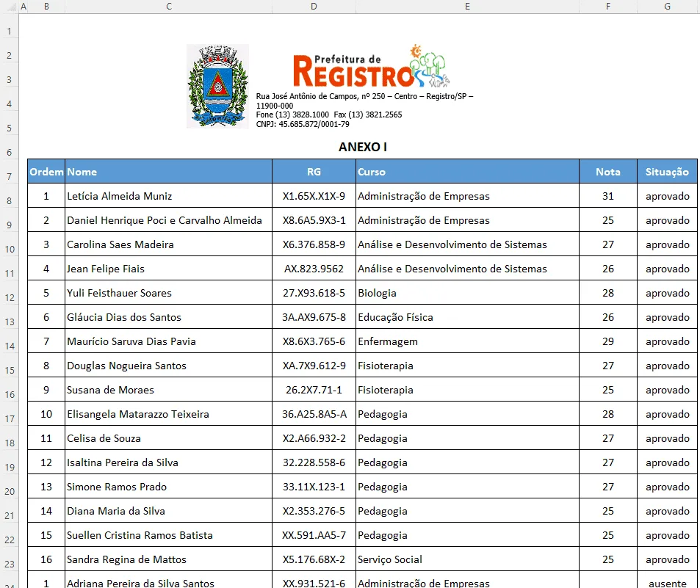The image size is (700, 588).
Task: Click RG value XX.591.AA5-7
Action: (314, 535)
